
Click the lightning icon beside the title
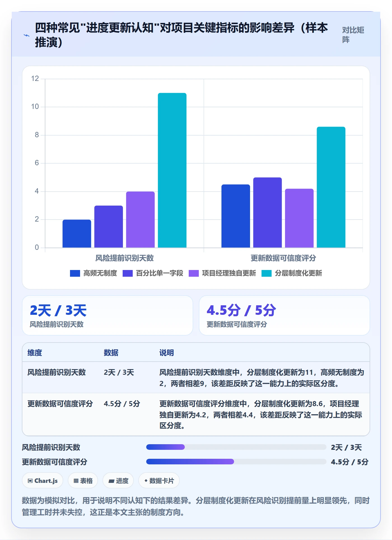pos(26,35)
